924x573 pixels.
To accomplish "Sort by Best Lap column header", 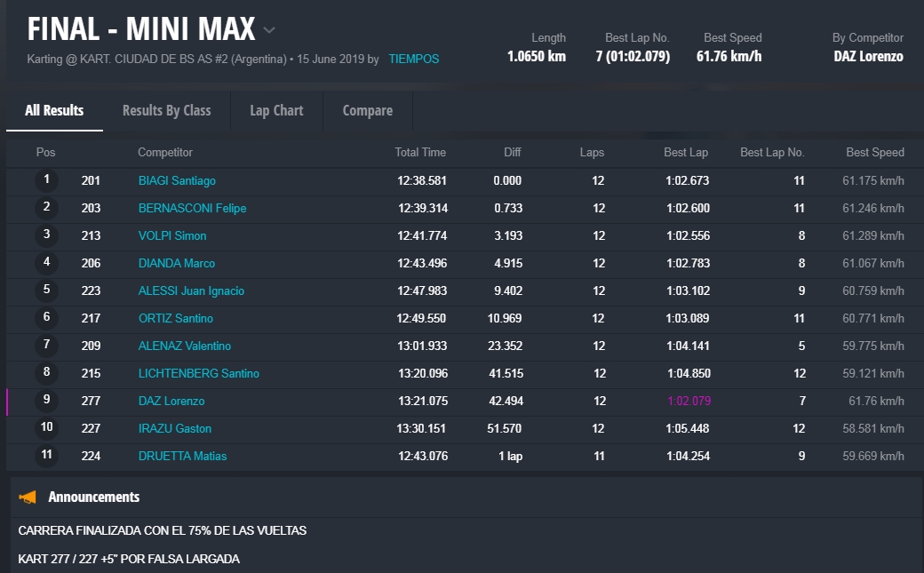I will pos(685,152).
